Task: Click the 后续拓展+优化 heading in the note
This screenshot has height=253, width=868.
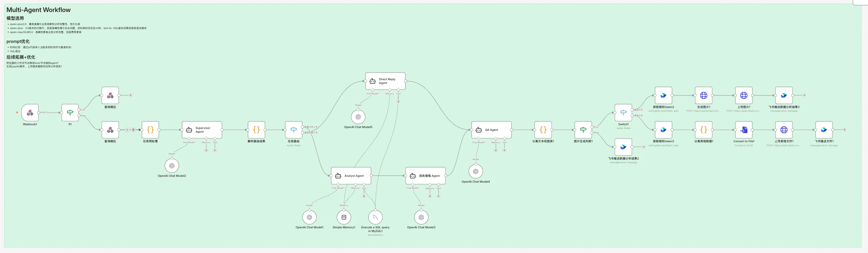Action: (x=21, y=57)
